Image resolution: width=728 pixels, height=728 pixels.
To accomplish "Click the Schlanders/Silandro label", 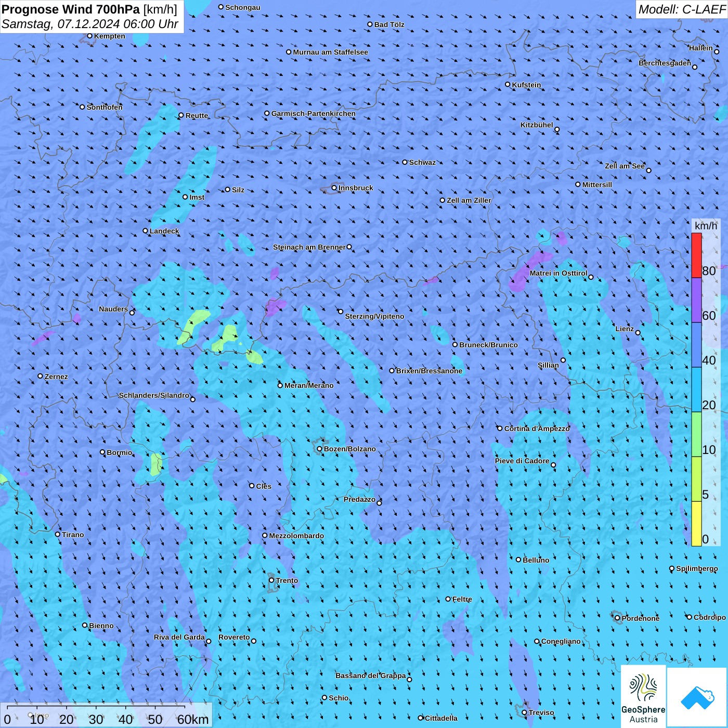I will (x=154, y=395).
